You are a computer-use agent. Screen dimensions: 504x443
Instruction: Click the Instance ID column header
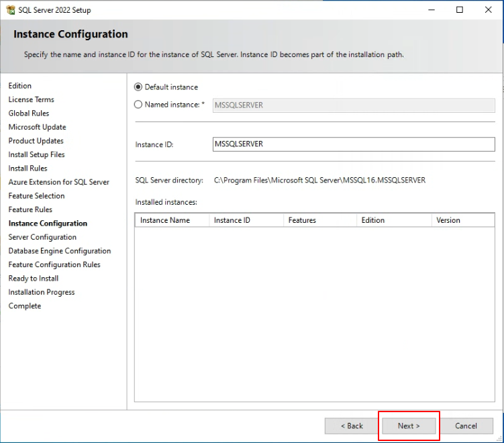pos(246,220)
